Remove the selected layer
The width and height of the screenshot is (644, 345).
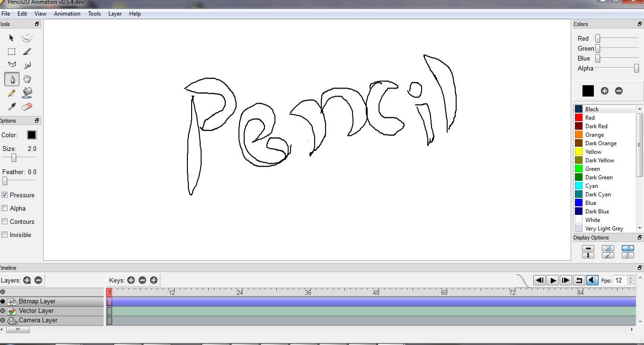pyautogui.click(x=38, y=280)
